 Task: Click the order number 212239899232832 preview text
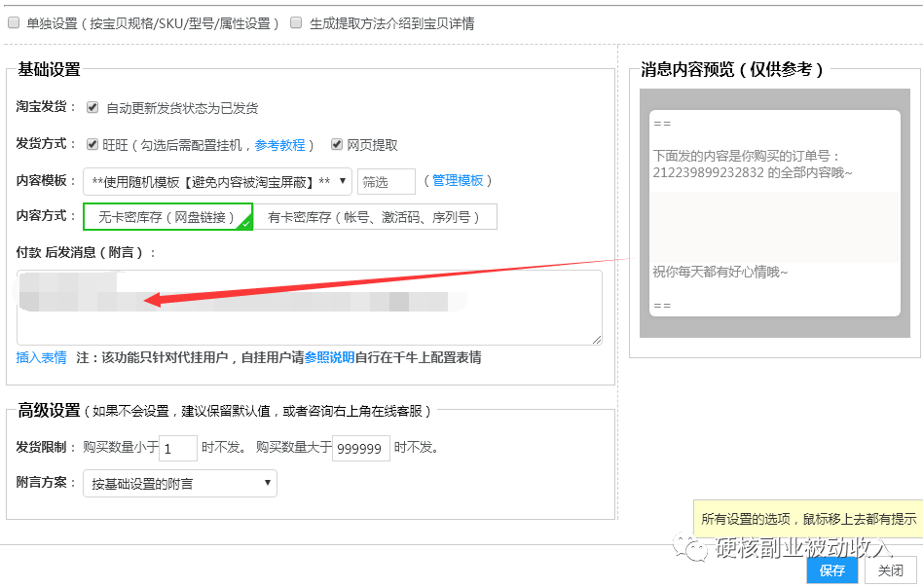coord(710,172)
